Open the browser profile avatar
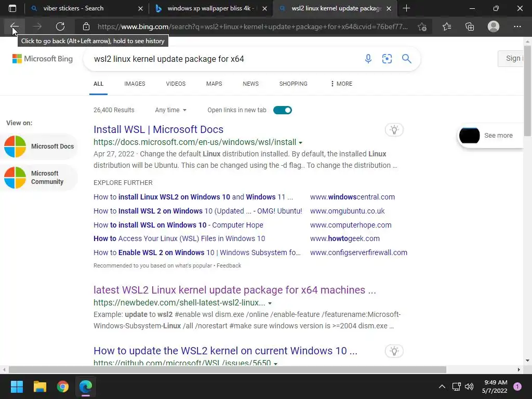The width and height of the screenshot is (532, 399). tap(494, 26)
